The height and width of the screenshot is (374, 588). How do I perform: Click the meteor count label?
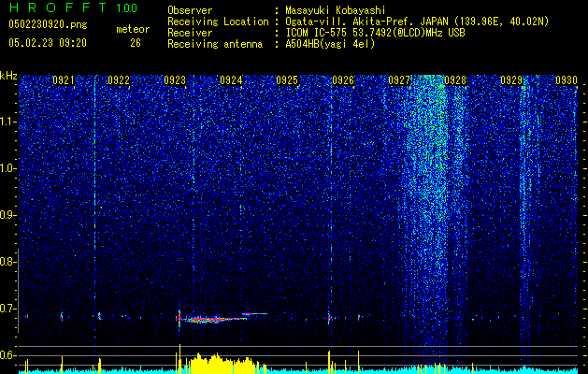click(133, 29)
